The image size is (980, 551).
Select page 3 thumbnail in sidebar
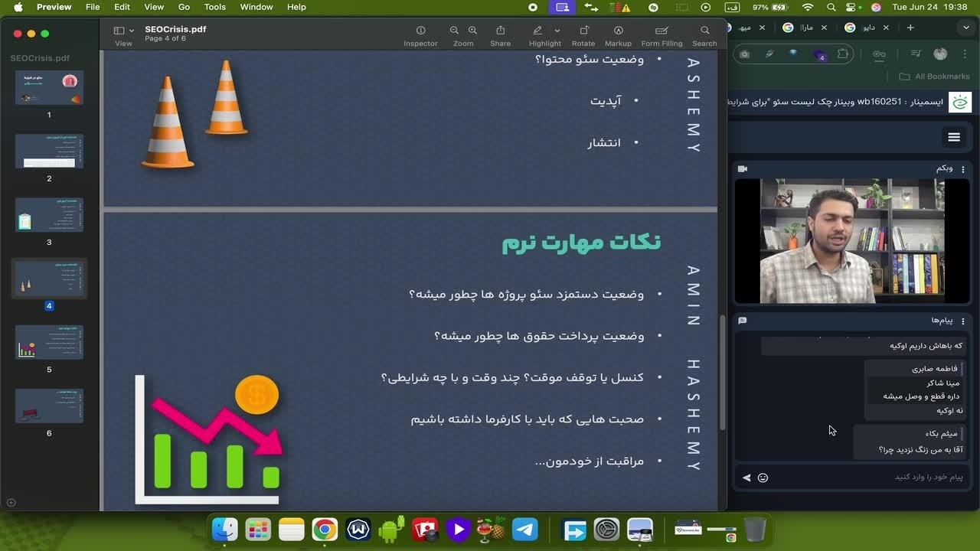tap(49, 214)
